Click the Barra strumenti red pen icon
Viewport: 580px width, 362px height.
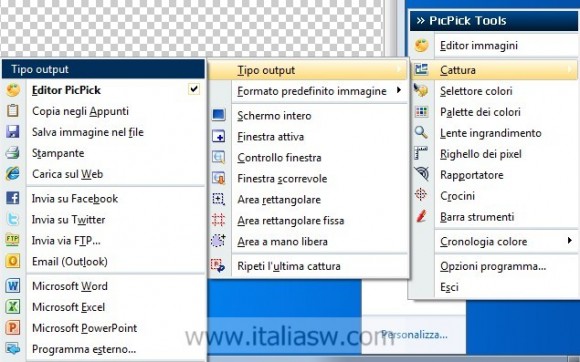(421, 216)
